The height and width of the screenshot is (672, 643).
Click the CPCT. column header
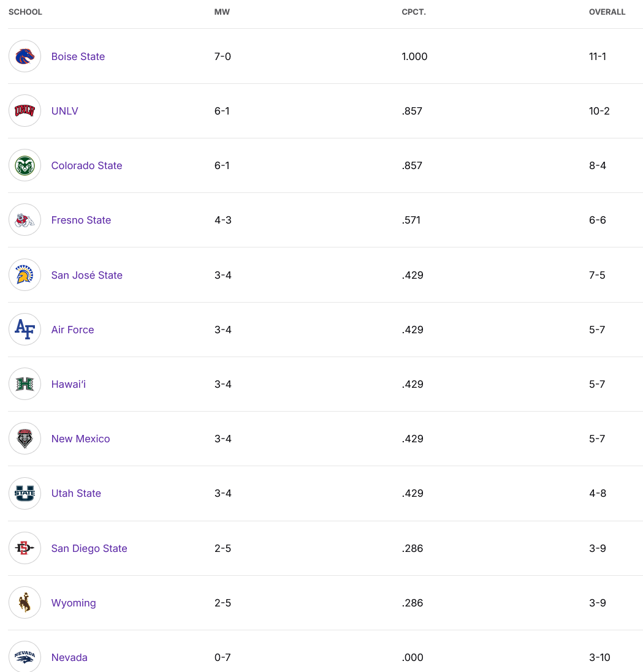pos(414,12)
